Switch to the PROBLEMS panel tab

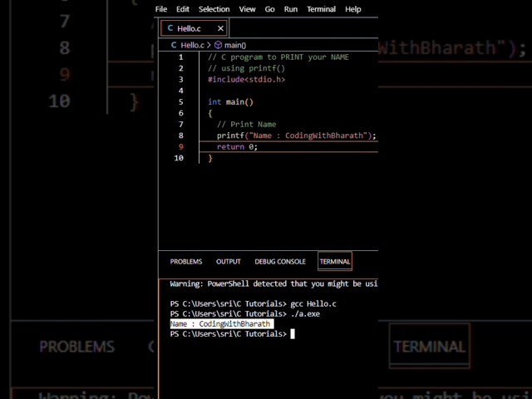point(186,262)
